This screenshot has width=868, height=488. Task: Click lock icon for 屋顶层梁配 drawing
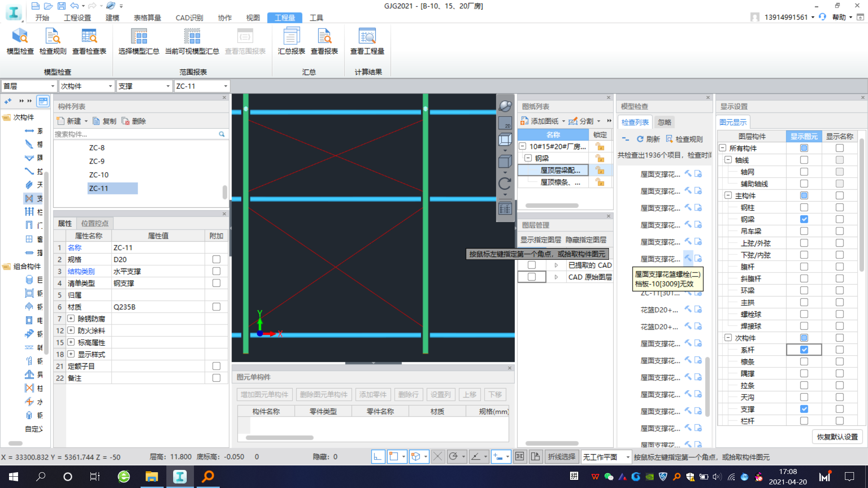[600, 170]
